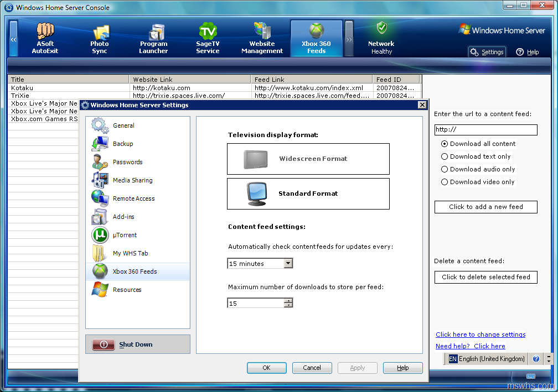Select Remote Access in the settings sidebar
Image resolution: width=558 pixels, height=392 pixels.
coord(138,198)
